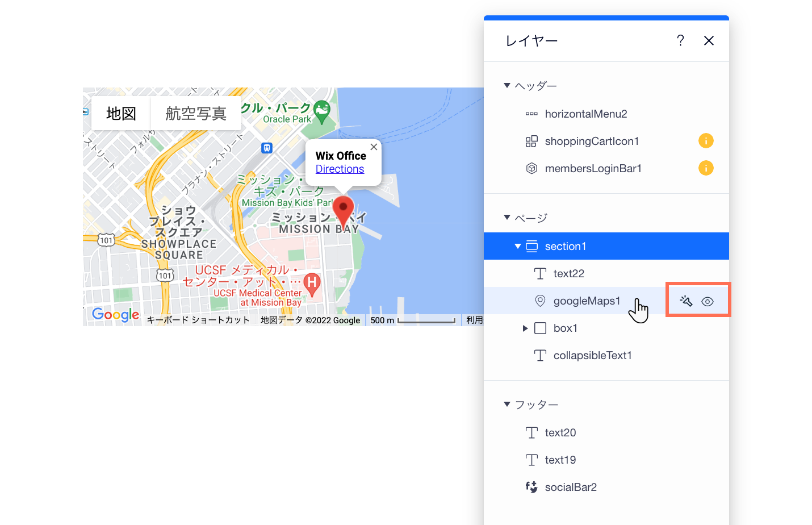Click the info badge beside shoppingCartIcon1
The width and height of the screenshot is (812, 525).
pos(706,141)
